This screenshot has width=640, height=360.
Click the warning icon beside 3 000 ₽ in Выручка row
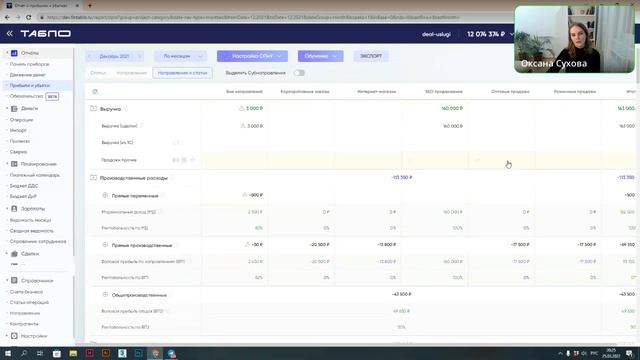tap(242, 108)
